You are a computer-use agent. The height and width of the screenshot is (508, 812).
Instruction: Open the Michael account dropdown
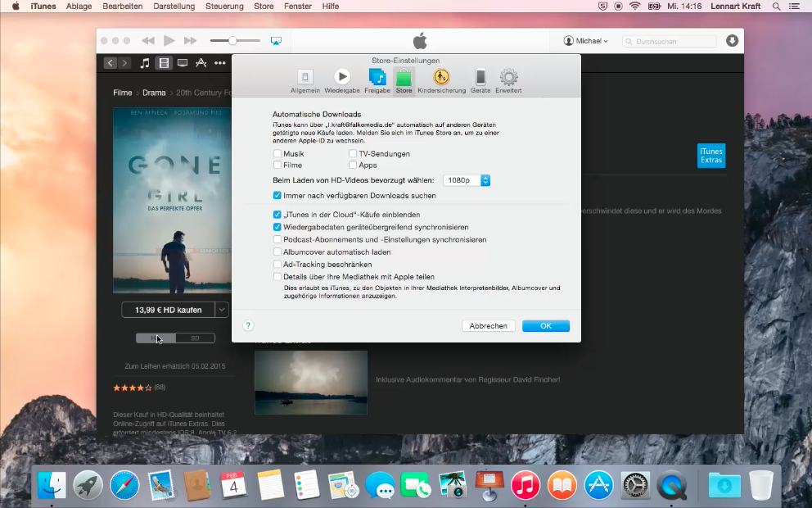click(586, 41)
